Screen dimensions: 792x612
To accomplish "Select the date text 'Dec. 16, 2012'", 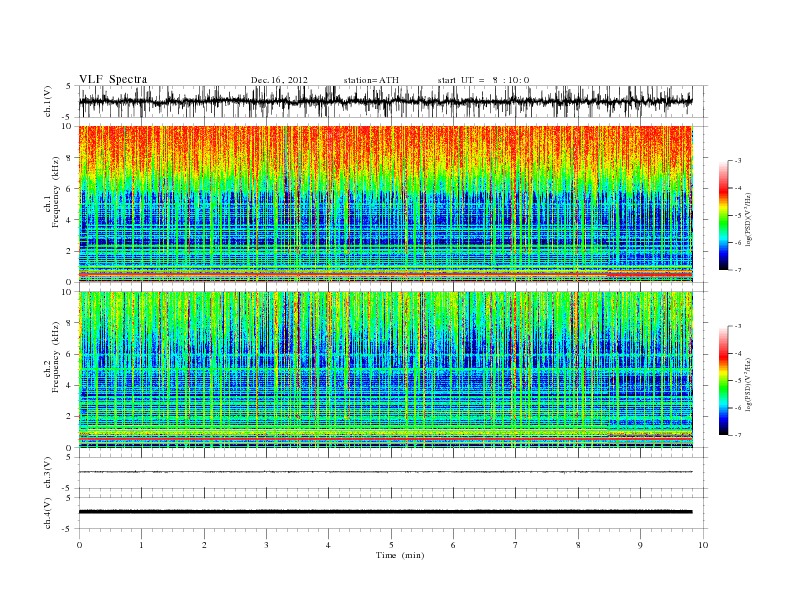I will [279, 80].
